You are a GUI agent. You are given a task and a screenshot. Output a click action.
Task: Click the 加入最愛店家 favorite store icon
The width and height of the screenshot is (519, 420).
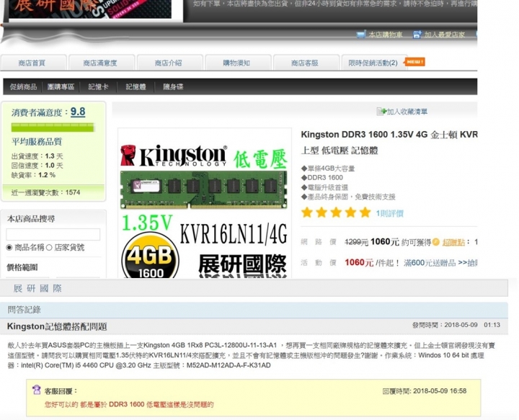click(417, 35)
